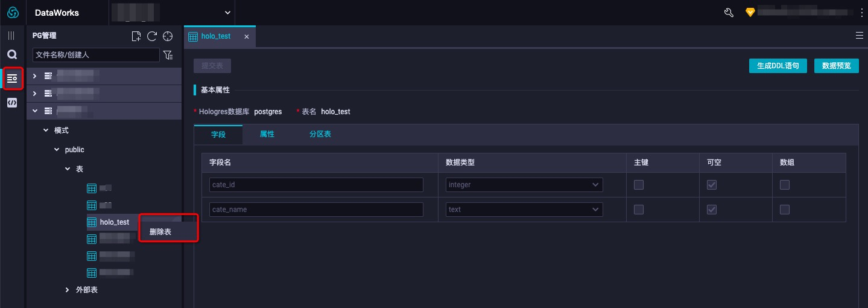This screenshot has width=868, height=308.
Task: Click the 数据预览 button
Action: pos(837,66)
